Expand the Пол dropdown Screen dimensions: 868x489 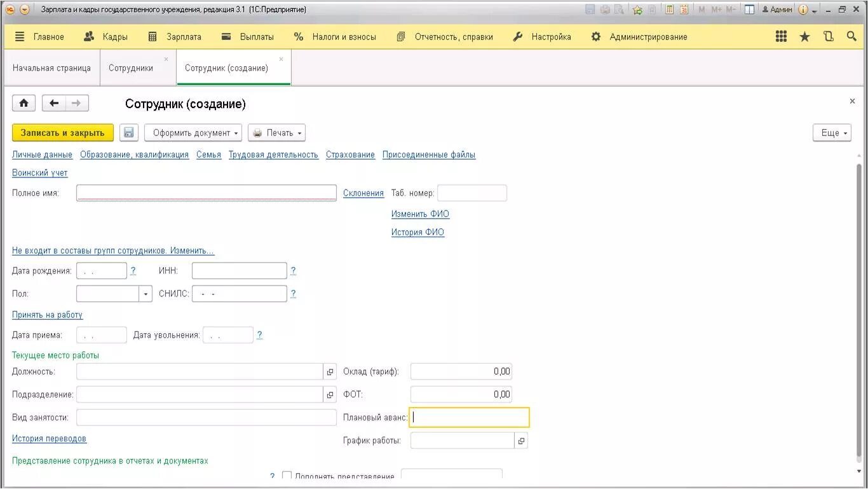[x=146, y=294]
